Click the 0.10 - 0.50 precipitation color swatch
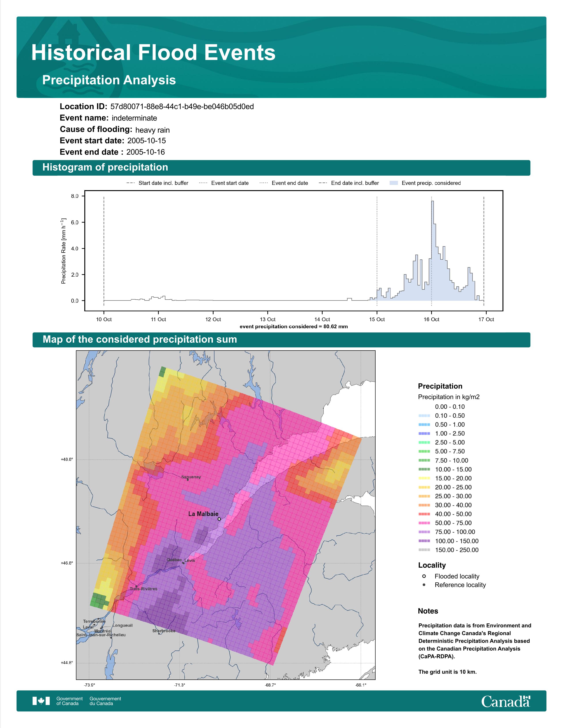 point(424,416)
